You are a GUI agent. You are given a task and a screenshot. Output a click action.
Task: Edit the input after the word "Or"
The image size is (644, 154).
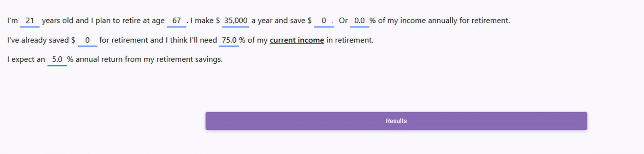coord(359,21)
